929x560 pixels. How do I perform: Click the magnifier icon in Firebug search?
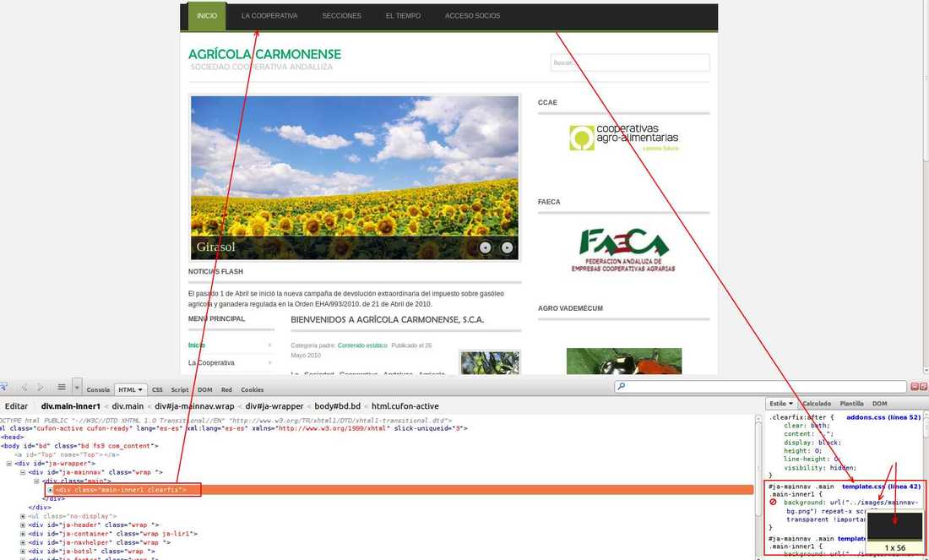[x=621, y=386]
